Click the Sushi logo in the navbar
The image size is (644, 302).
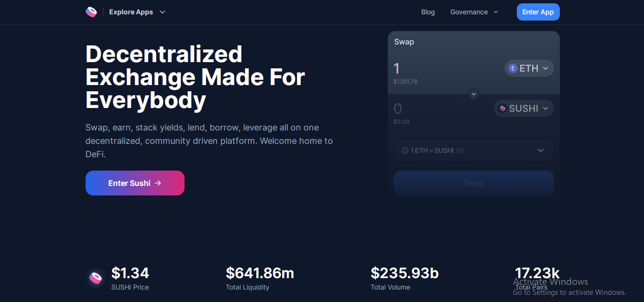[x=91, y=12]
